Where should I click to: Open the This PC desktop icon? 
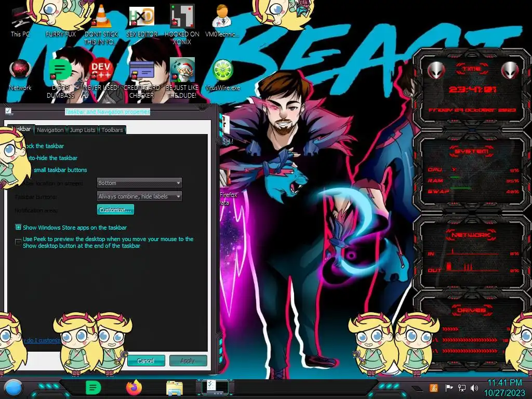point(20,21)
